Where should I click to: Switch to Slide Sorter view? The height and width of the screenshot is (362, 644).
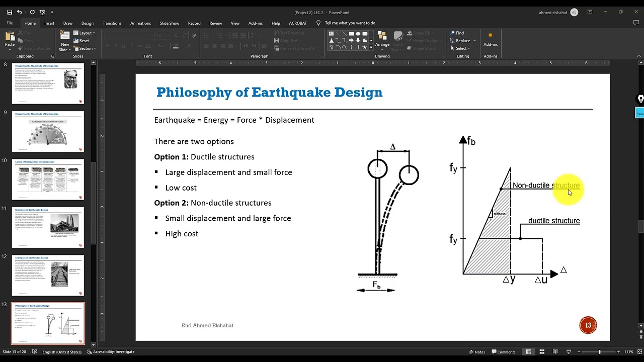[542, 352]
